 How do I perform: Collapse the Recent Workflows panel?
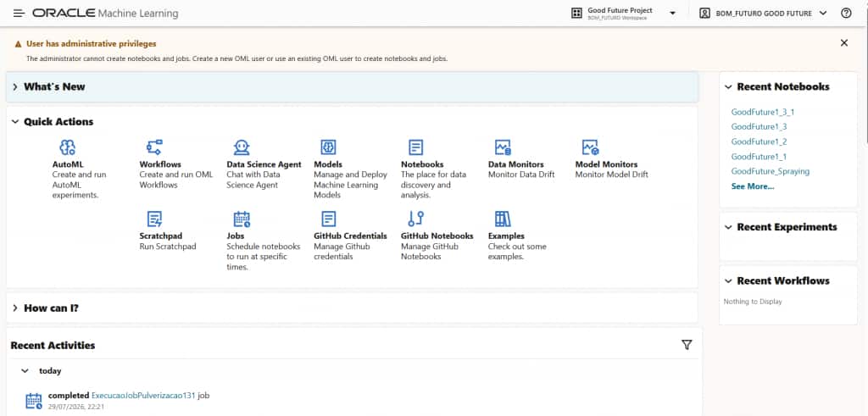tap(728, 281)
